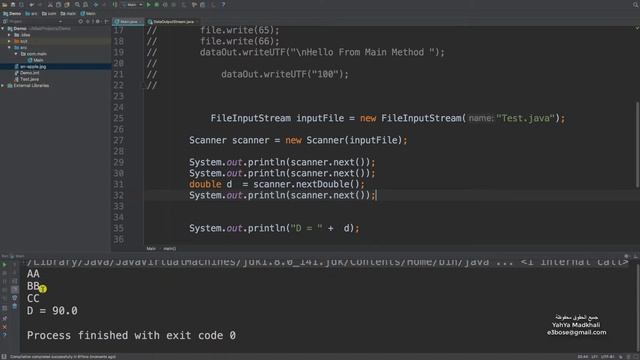Click the Cut scissors icon
Viewport: 640px width, 360px height.
click(x=50, y=4)
